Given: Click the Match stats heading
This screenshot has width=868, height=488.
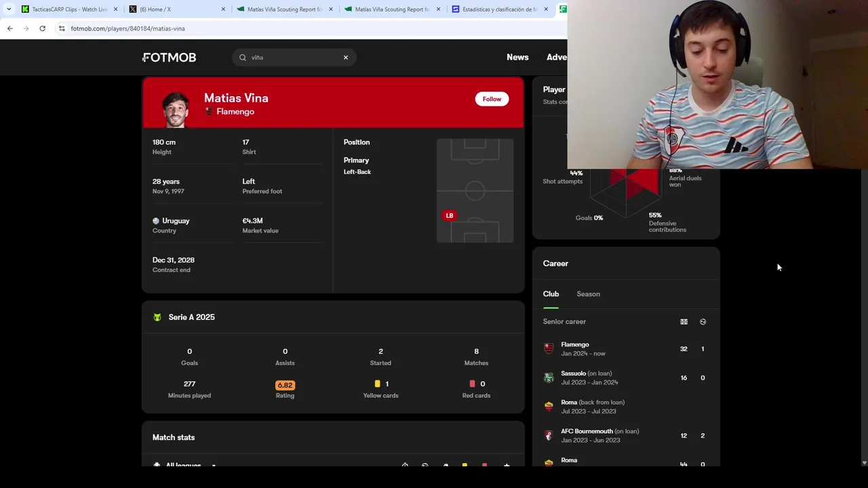Looking at the screenshot, I should pyautogui.click(x=174, y=438).
